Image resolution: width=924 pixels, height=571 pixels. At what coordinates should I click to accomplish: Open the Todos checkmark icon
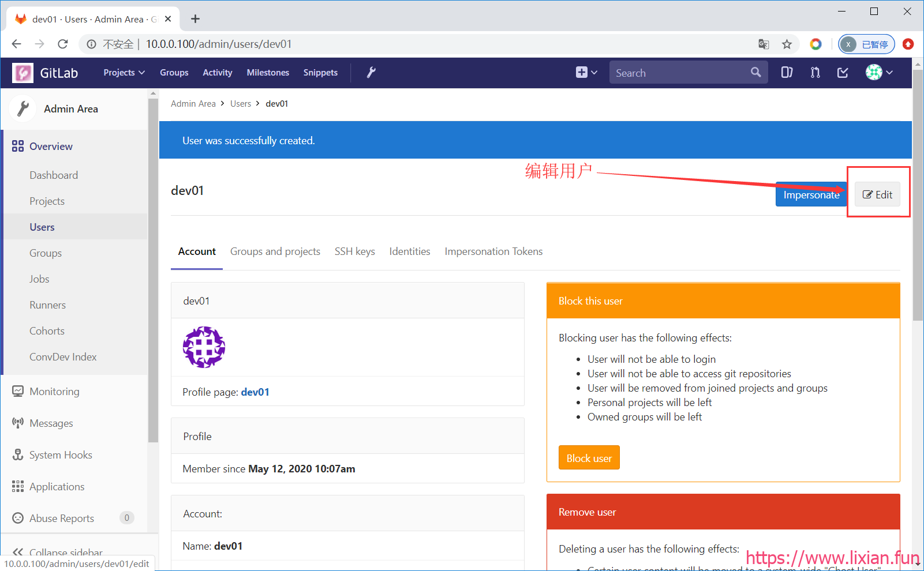843,73
